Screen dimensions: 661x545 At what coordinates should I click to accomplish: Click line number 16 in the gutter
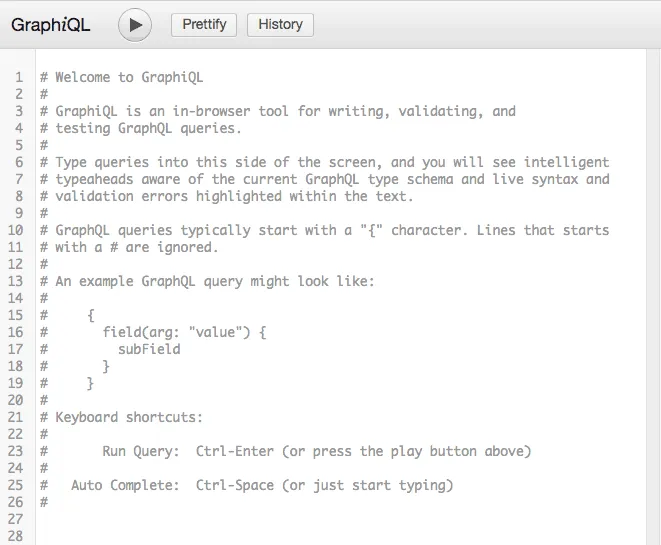pyautogui.click(x=16, y=332)
